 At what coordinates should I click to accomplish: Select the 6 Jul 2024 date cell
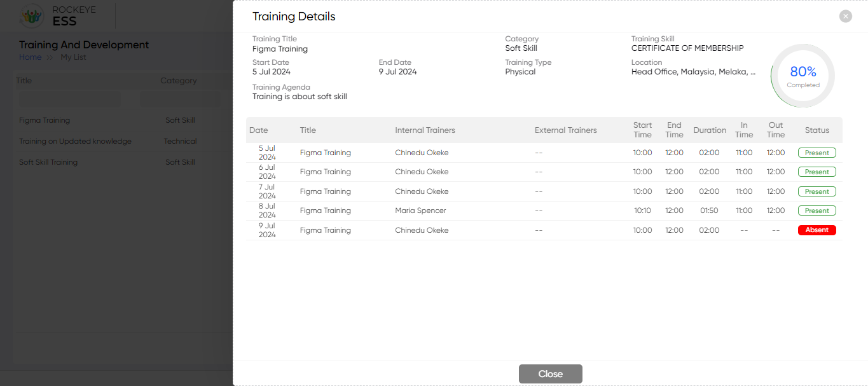pyautogui.click(x=267, y=172)
